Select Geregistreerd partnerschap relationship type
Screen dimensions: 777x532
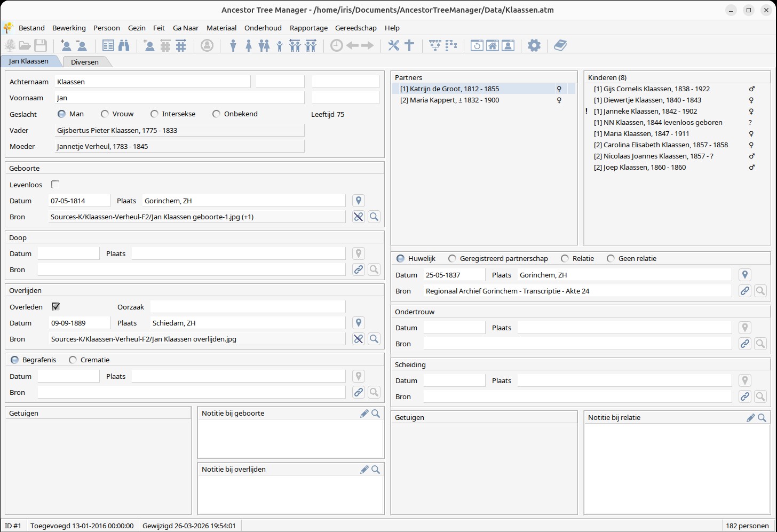[452, 259]
